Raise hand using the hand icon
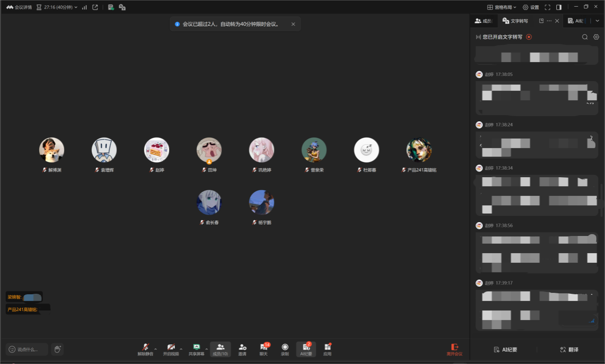 (x=57, y=349)
